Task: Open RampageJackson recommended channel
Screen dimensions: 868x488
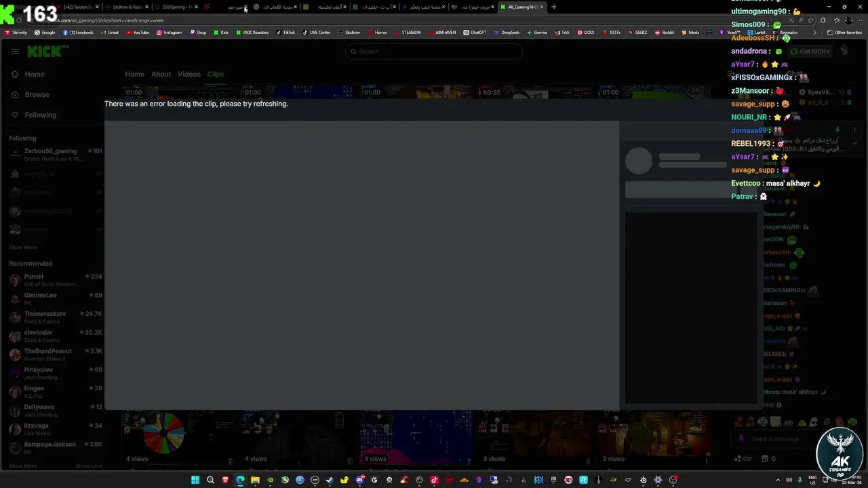Action: [x=54, y=448]
